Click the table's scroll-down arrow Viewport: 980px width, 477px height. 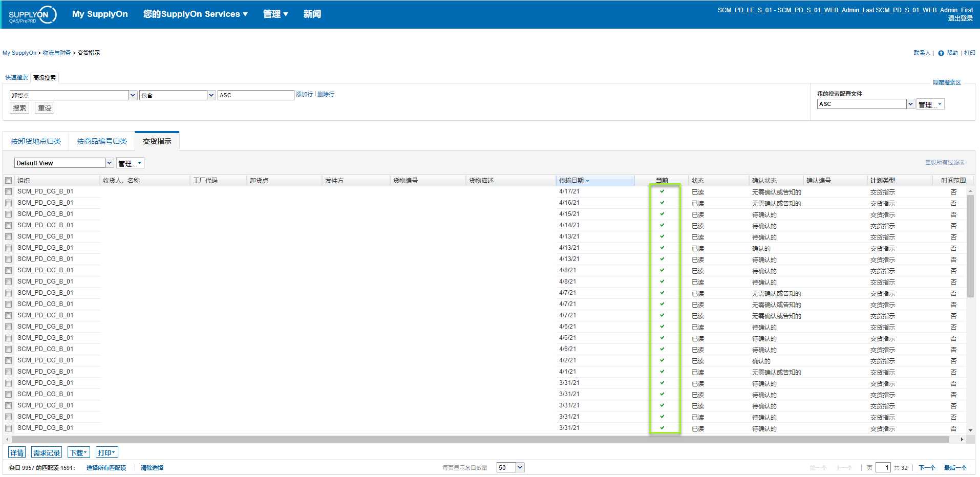(x=970, y=430)
